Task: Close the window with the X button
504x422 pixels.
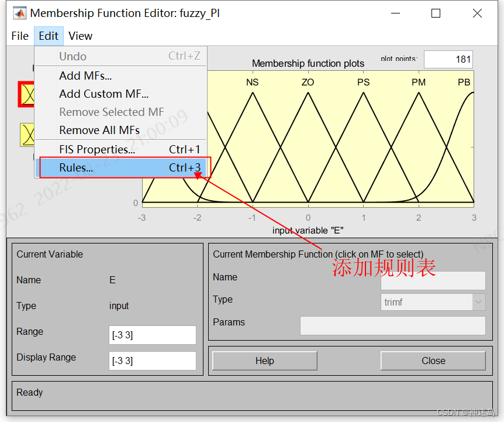Action: click(477, 13)
